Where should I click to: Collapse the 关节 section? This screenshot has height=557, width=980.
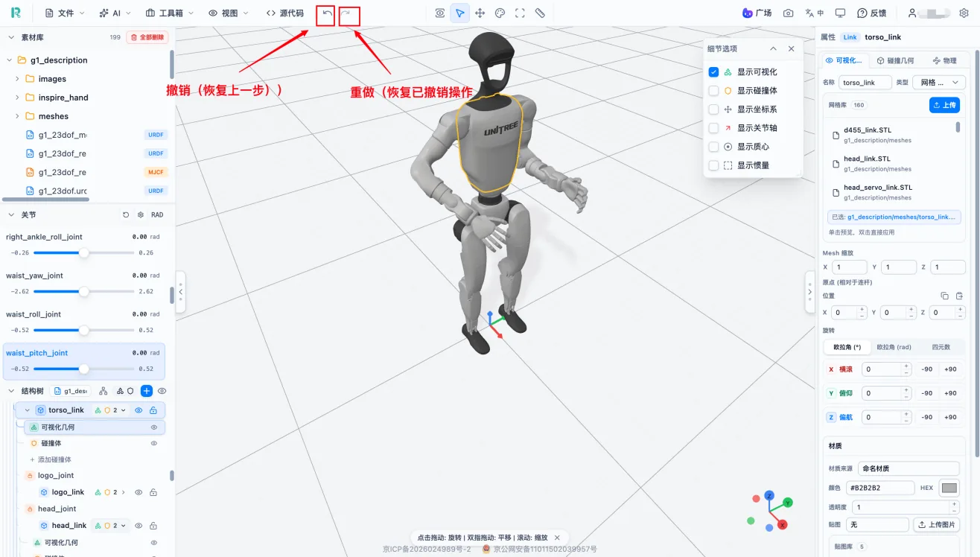tap(11, 214)
